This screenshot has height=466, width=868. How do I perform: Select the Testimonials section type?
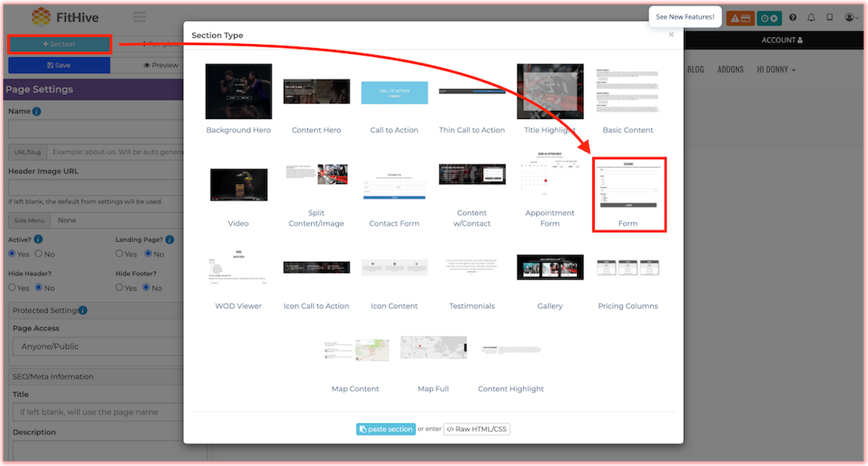473,266
